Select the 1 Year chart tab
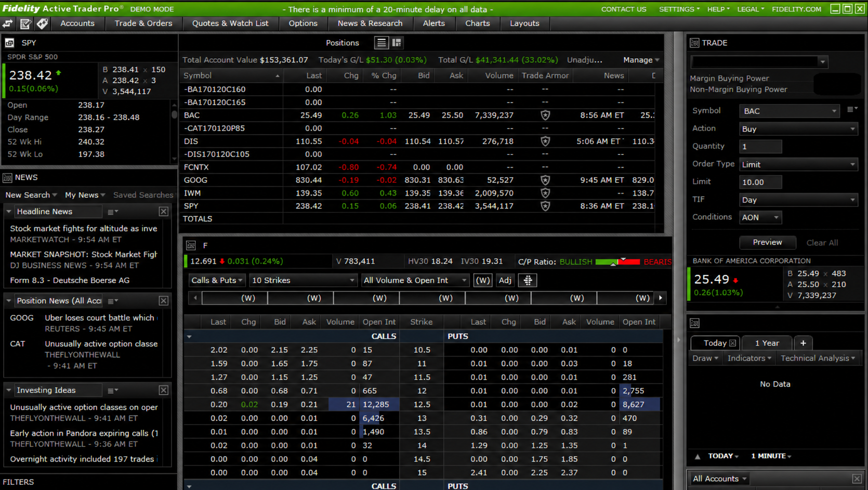868x490 pixels. 767,343
